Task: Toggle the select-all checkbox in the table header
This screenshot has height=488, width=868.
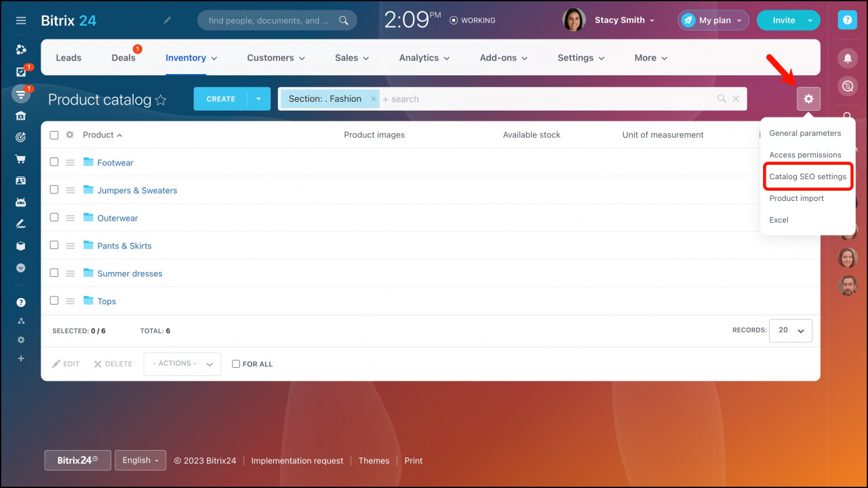Action: [x=54, y=135]
